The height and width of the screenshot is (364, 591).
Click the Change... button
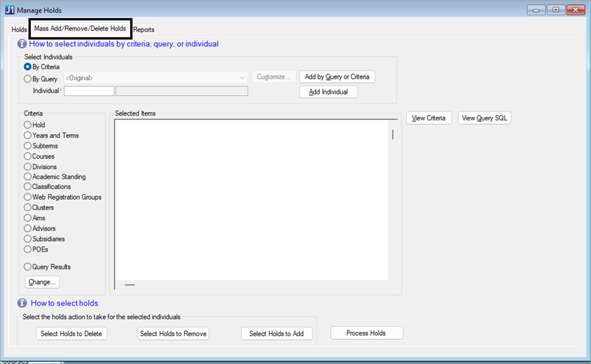coord(42,282)
